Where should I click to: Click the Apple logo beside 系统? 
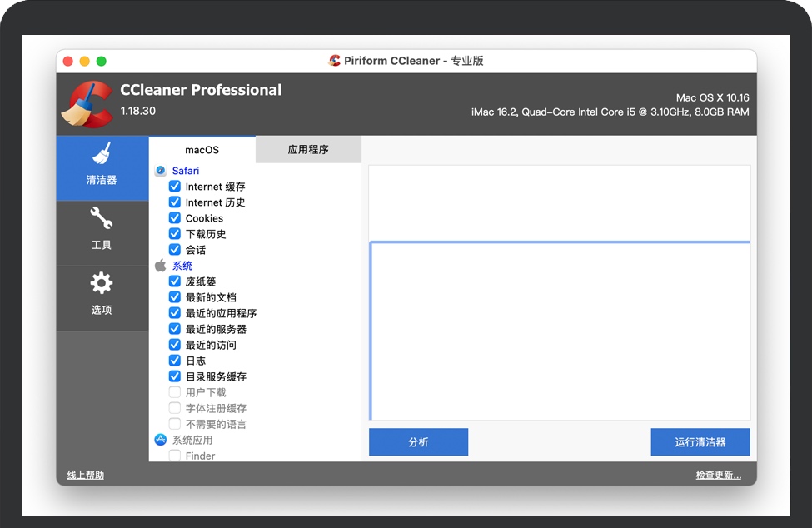click(161, 266)
